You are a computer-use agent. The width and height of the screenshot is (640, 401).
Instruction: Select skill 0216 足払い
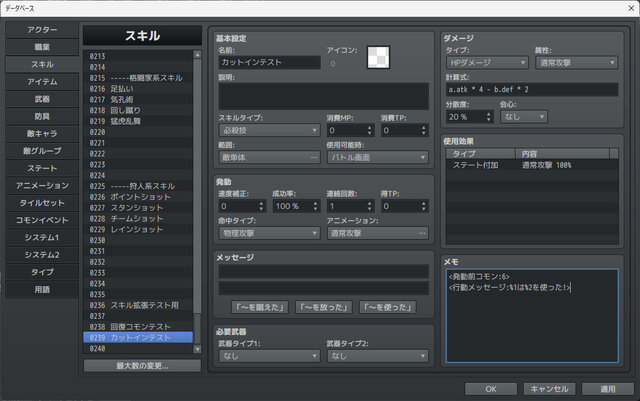pyautogui.click(x=138, y=89)
